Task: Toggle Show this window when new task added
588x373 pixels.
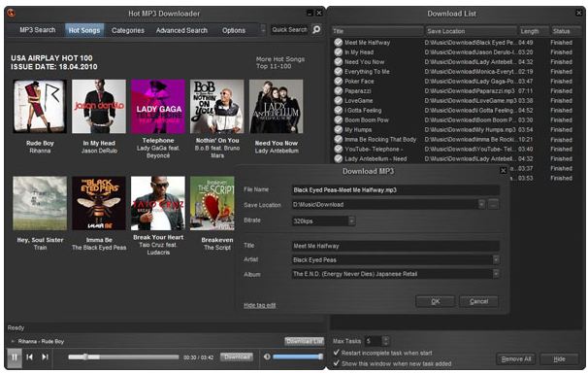Action: point(337,363)
